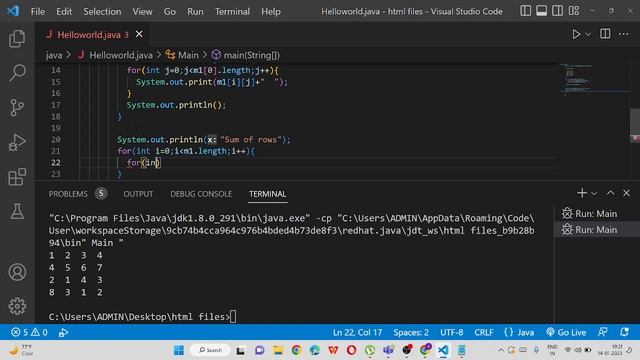Create a new terminal with plus icon

582,193
